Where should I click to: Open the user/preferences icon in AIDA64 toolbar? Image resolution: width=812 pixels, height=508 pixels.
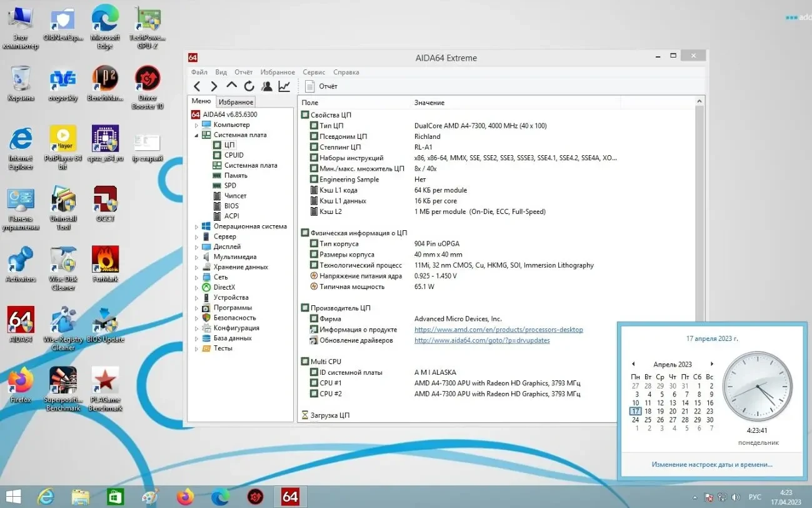(x=266, y=86)
